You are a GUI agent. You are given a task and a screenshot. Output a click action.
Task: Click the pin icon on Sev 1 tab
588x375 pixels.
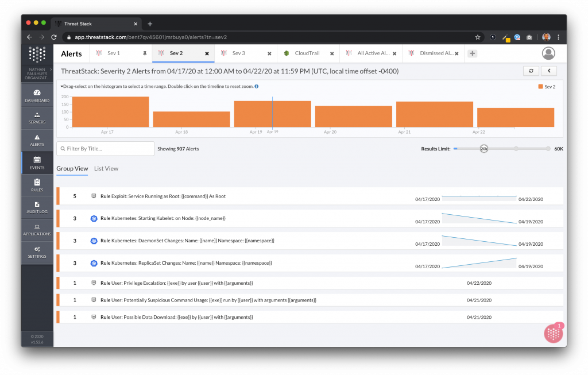pyautogui.click(x=145, y=53)
